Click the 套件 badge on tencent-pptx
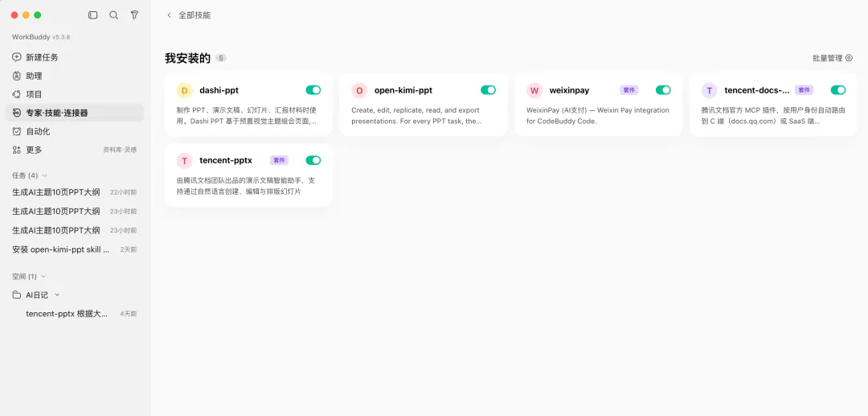The width and height of the screenshot is (868, 416). pyautogui.click(x=280, y=160)
